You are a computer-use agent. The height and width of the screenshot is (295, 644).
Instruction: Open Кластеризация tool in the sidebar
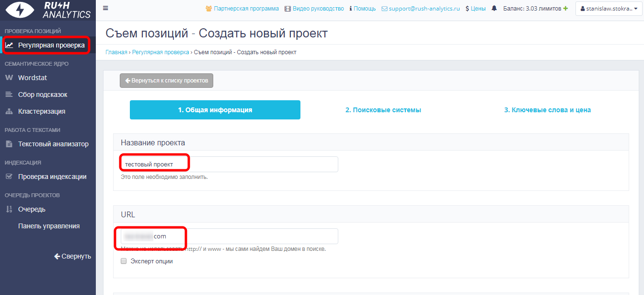(x=42, y=111)
